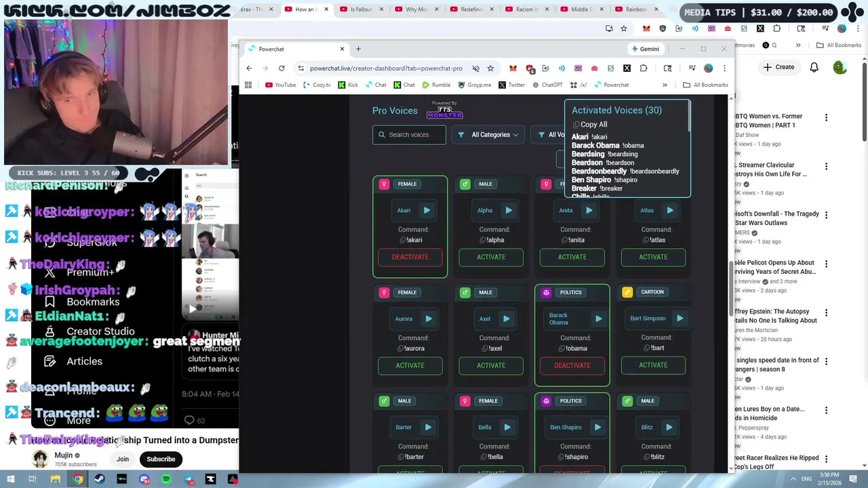
Task: Open the Chrome three-dot menu
Action: pyautogui.click(x=724, y=68)
